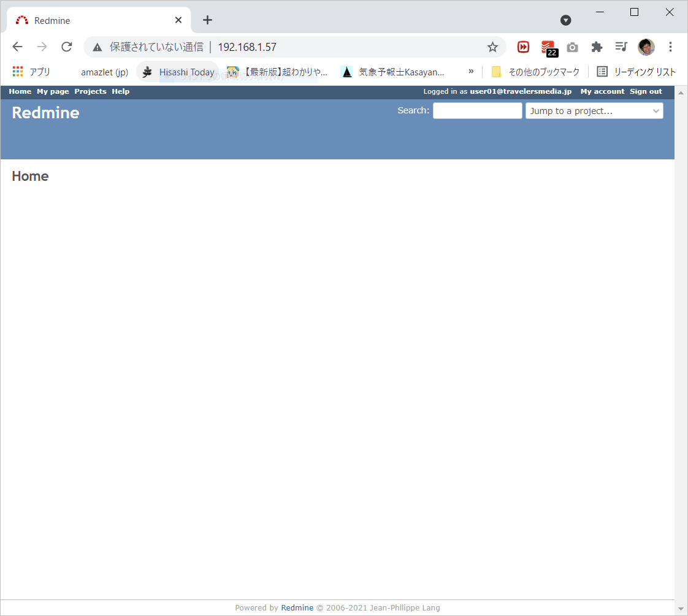Click the not-secure warning icon in address bar
This screenshot has height=616, width=688.
coord(97,47)
